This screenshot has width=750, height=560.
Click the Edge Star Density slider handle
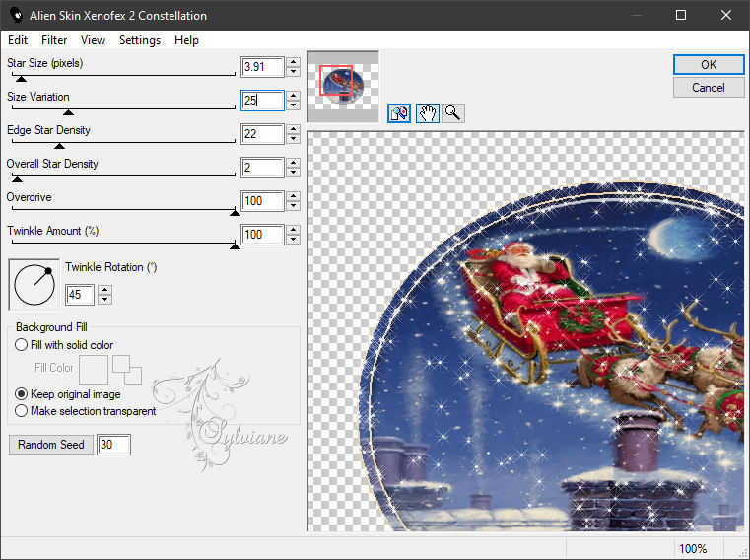click(x=59, y=146)
